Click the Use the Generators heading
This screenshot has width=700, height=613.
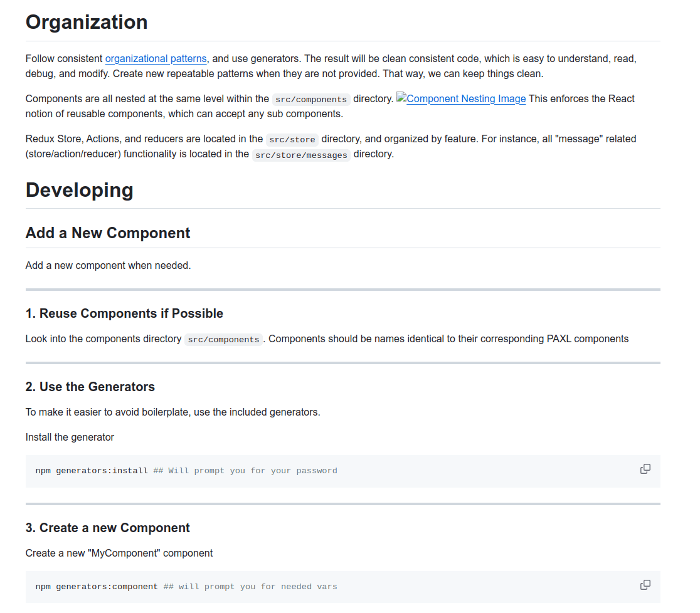pos(90,387)
